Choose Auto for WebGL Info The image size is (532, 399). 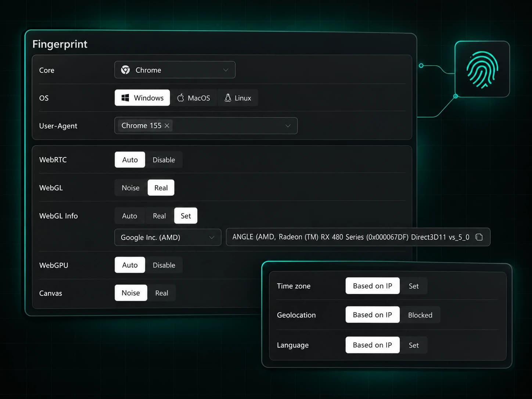pyautogui.click(x=130, y=216)
